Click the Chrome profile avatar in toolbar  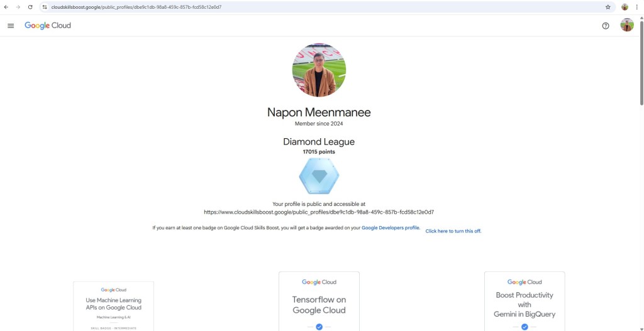tap(625, 7)
